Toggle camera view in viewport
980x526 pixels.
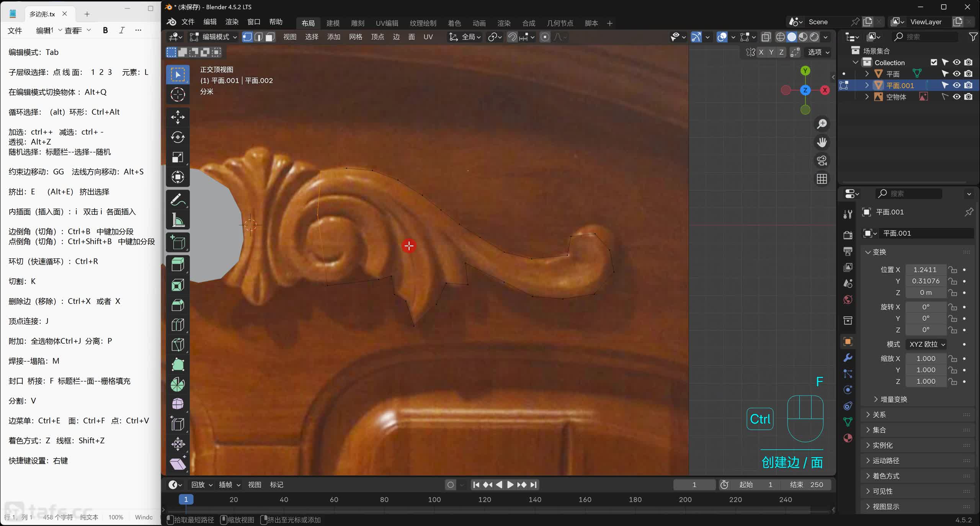coord(822,160)
